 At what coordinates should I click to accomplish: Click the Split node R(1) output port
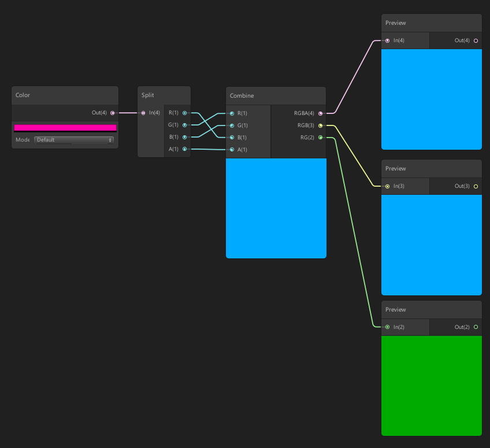coord(184,113)
